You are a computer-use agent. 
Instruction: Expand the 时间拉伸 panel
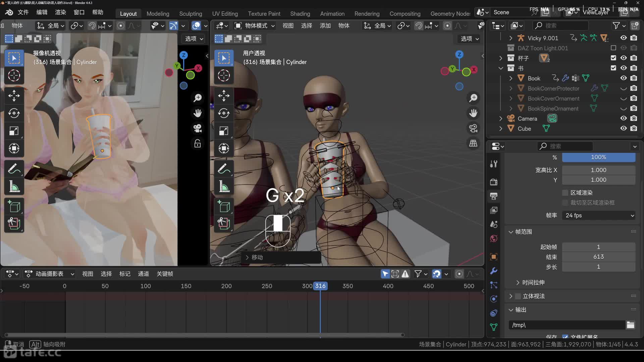coord(518,283)
